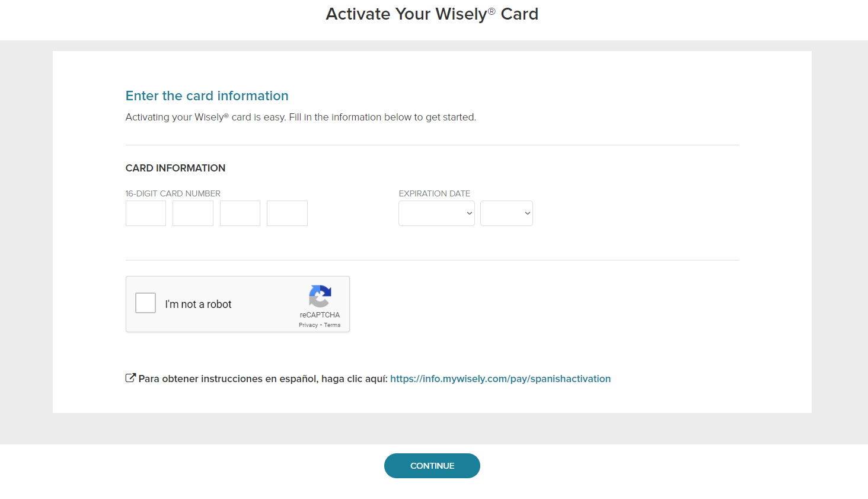Open the expiration year dropdown

(506, 213)
